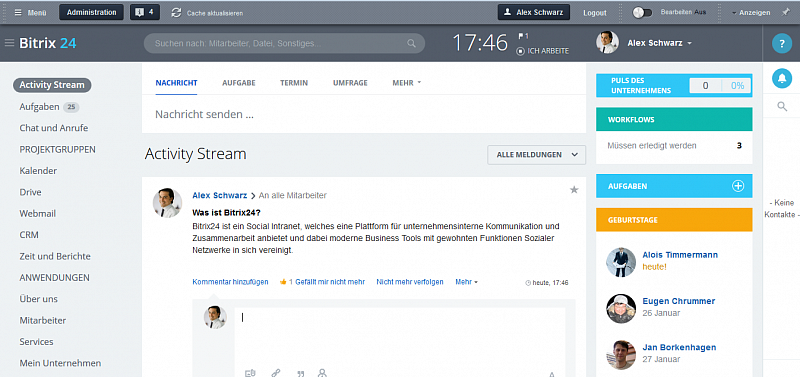Click the Administration button

click(x=91, y=12)
